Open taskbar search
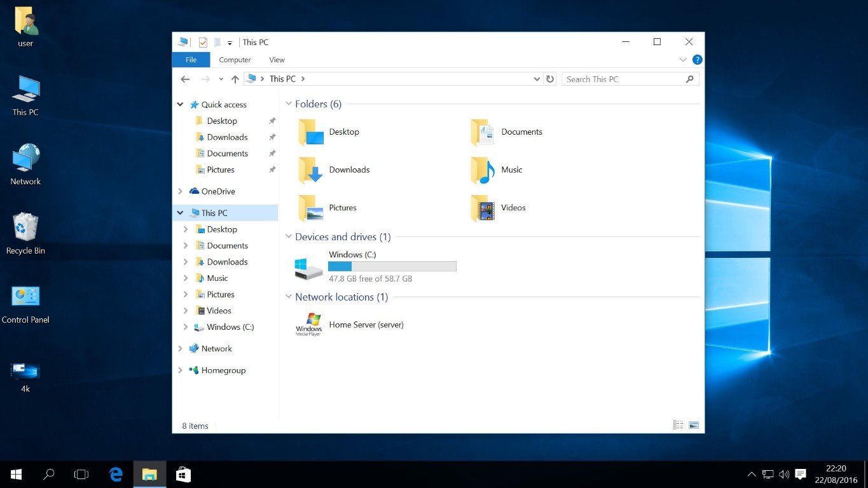Viewport: 868px width, 488px height. tap(48, 474)
